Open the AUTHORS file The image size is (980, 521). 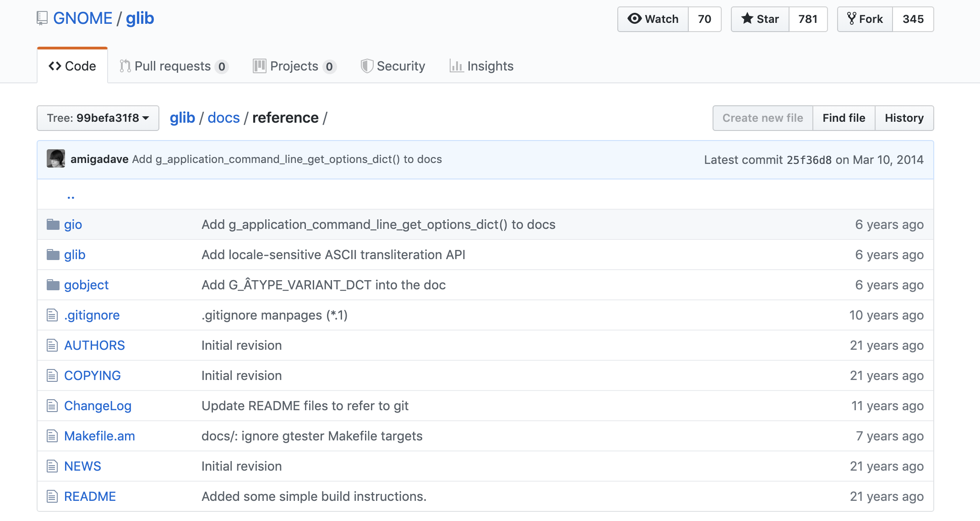(x=94, y=345)
